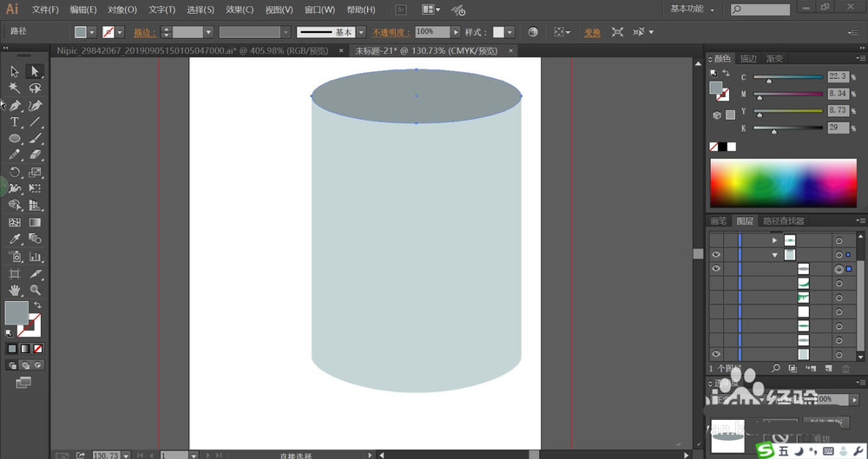Open the 效果(C) menu
Screen dimensions: 868x459
coord(240,10)
